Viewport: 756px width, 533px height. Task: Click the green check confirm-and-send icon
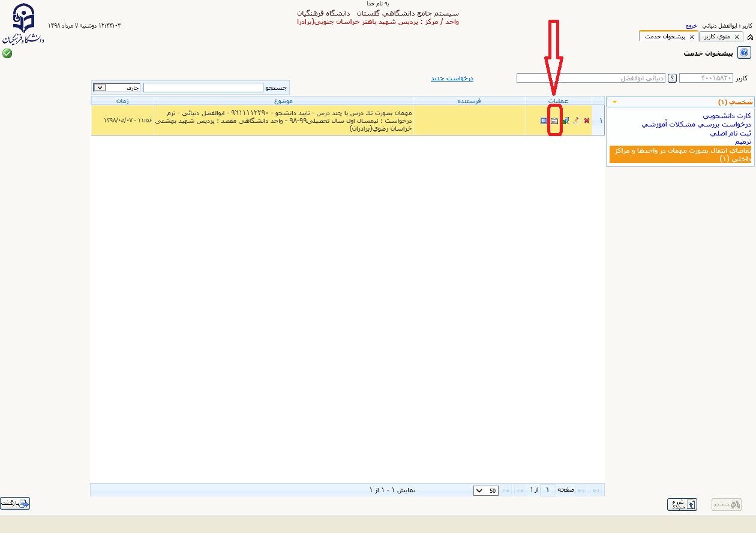[x=565, y=121]
